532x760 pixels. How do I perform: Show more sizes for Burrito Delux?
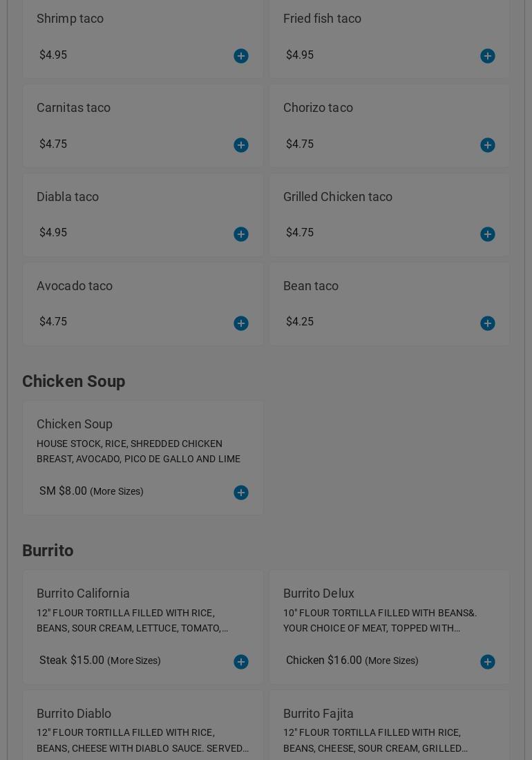pyautogui.click(x=392, y=661)
